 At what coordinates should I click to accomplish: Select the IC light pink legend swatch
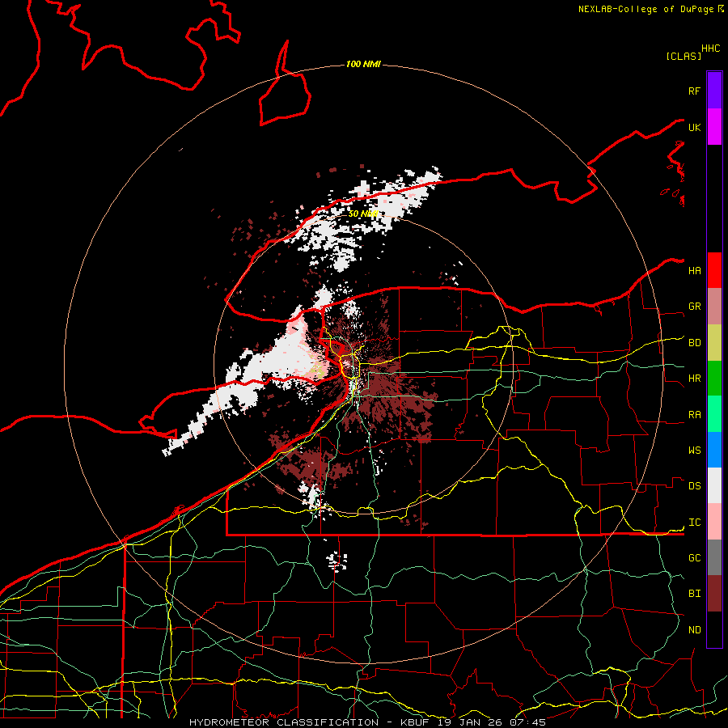coord(714,522)
